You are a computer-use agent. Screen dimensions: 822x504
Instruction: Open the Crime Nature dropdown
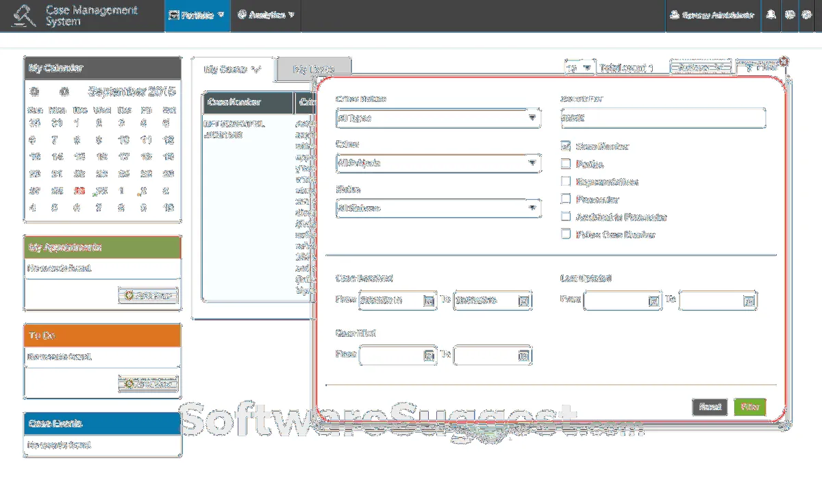[x=438, y=118]
